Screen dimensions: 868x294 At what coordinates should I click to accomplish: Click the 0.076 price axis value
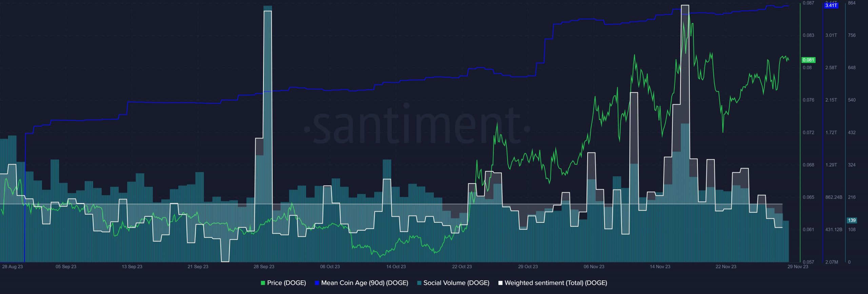808,100
